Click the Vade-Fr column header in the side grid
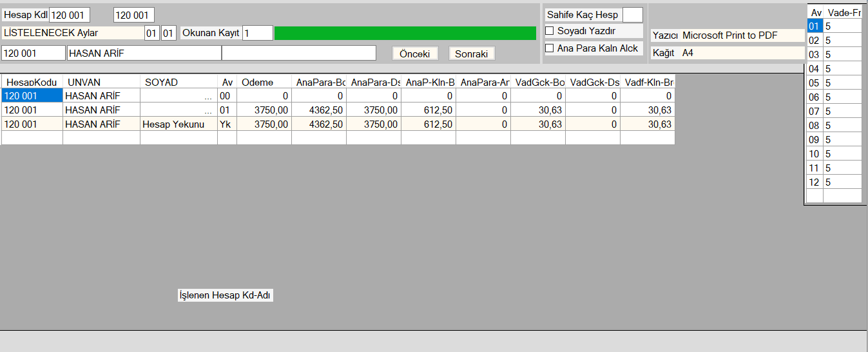This screenshot has width=868, height=352. (843, 12)
